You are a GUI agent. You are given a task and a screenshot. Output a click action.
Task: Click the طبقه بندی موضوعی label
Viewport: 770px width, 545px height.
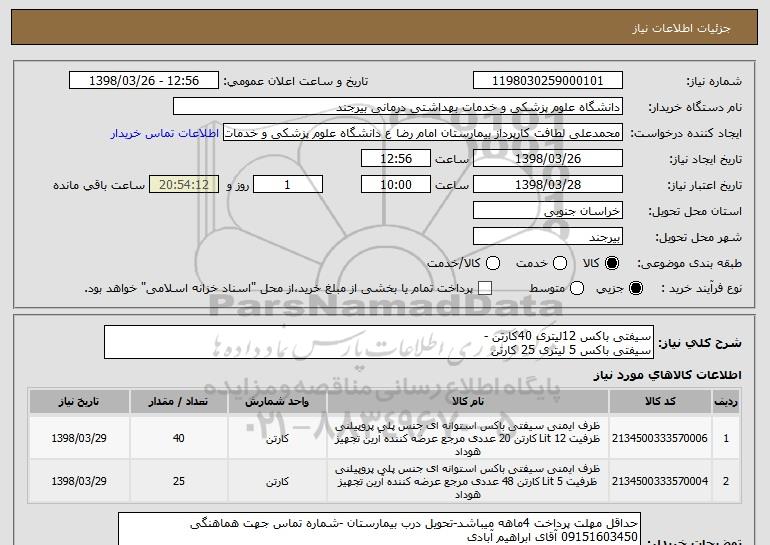[x=689, y=264]
